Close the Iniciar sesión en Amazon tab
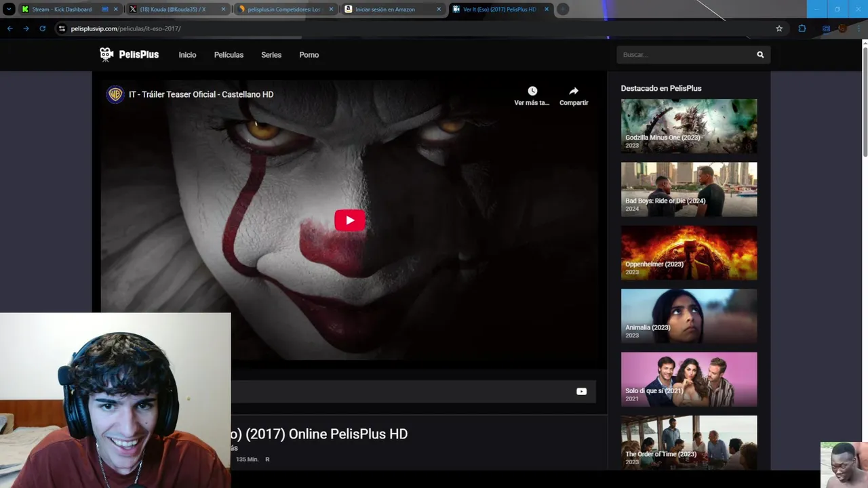The width and height of the screenshot is (868, 488). click(x=439, y=9)
